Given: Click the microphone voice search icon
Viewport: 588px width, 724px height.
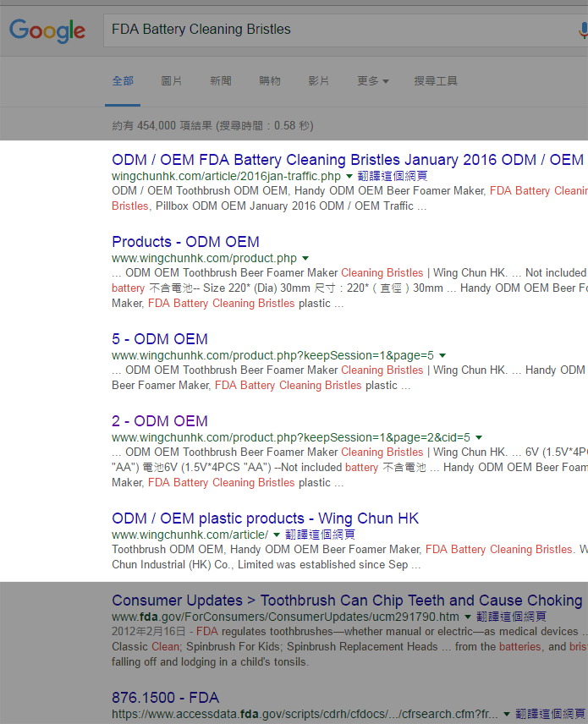Looking at the screenshot, I should pyautogui.click(x=583, y=30).
